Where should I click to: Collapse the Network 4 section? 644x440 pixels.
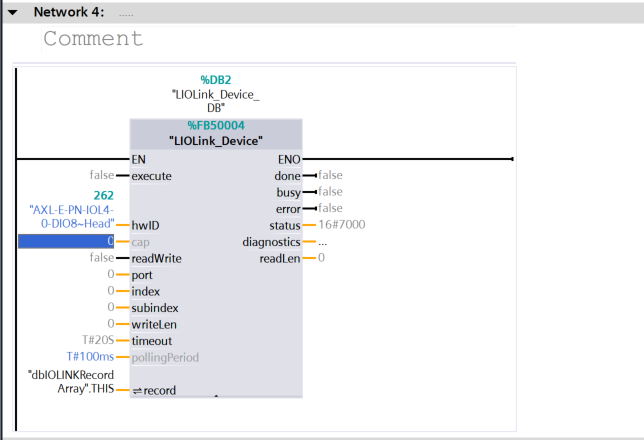pos(13,12)
